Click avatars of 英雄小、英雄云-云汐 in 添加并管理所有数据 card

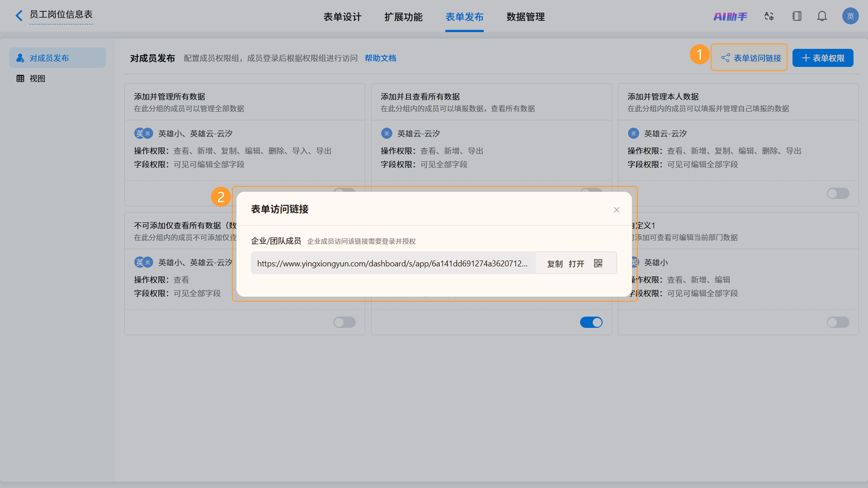pos(144,133)
